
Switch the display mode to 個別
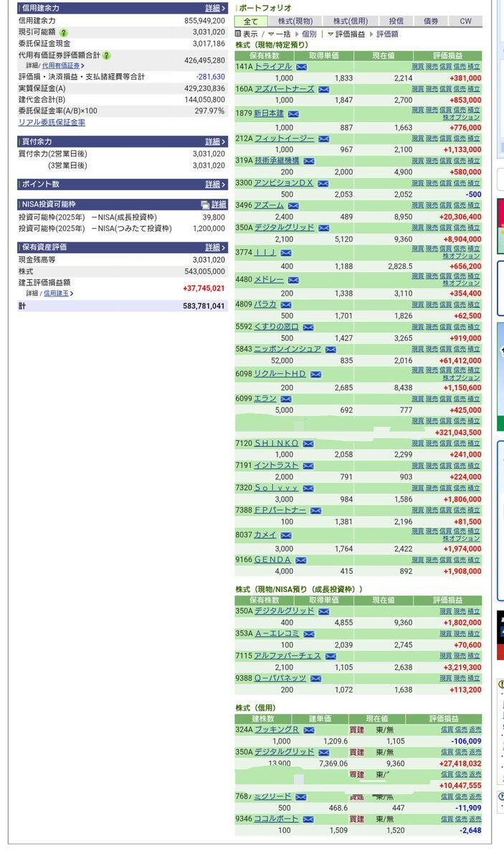coord(305,34)
